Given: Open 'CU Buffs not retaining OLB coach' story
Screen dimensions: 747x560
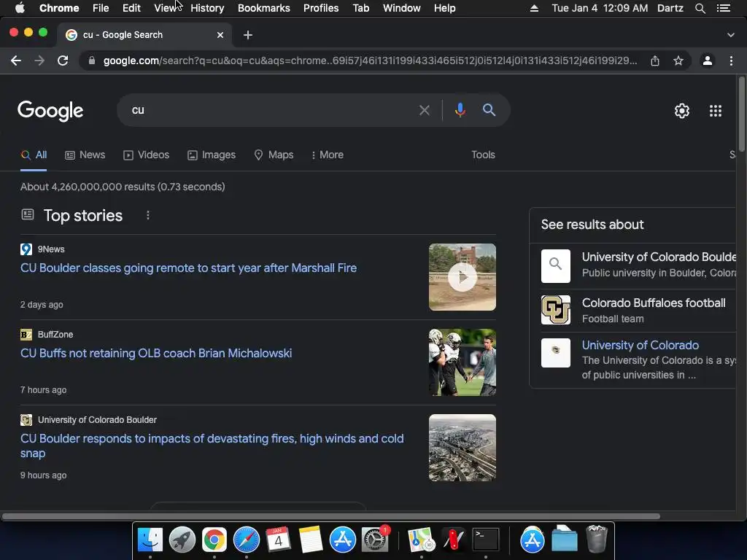Looking at the screenshot, I should coord(156,354).
